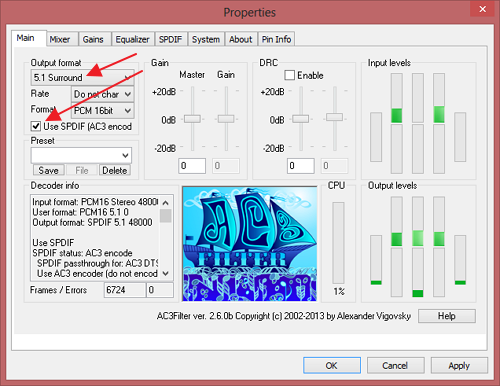
Task: Click the Errors count field showing 0
Action: pyautogui.click(x=160, y=290)
